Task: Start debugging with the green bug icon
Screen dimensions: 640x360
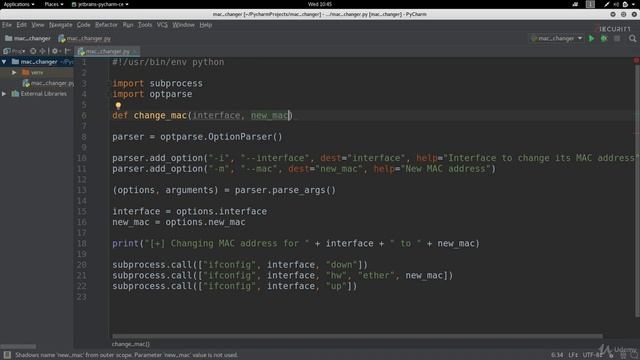Action: click(604, 38)
